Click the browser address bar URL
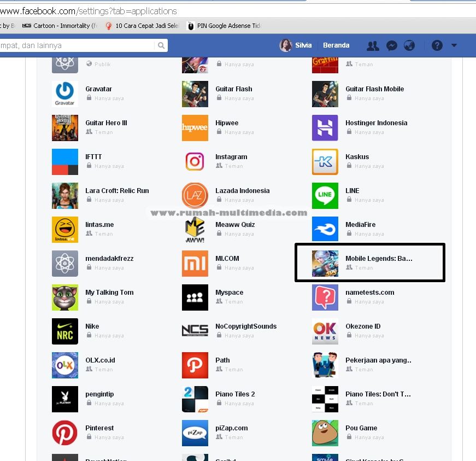This screenshot has height=461, width=476. pyautogui.click(x=89, y=11)
